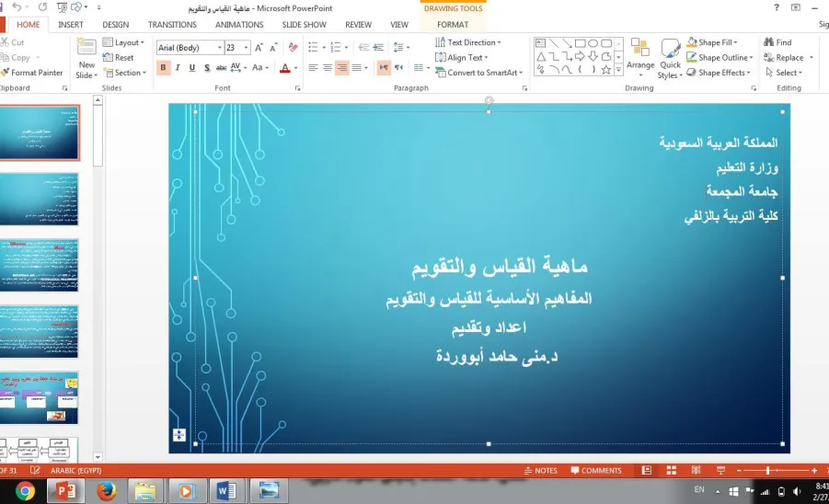Open the font size dropdown
This screenshot has width=829, height=504.
(x=246, y=48)
